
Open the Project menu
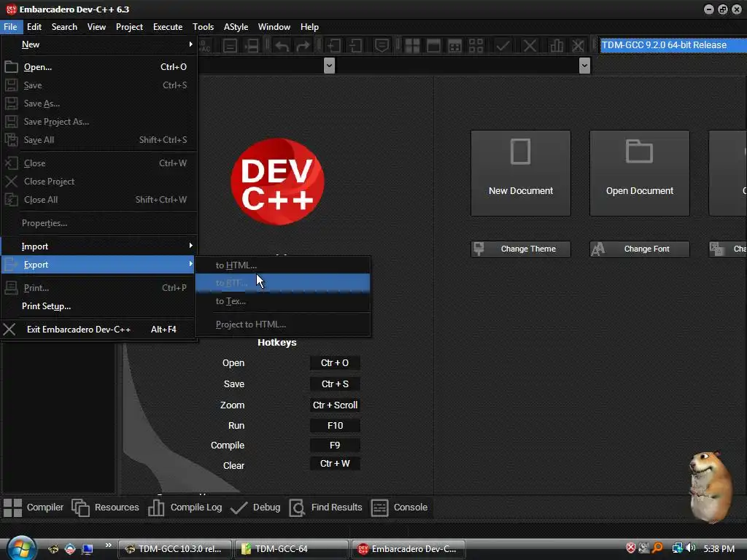(x=129, y=27)
